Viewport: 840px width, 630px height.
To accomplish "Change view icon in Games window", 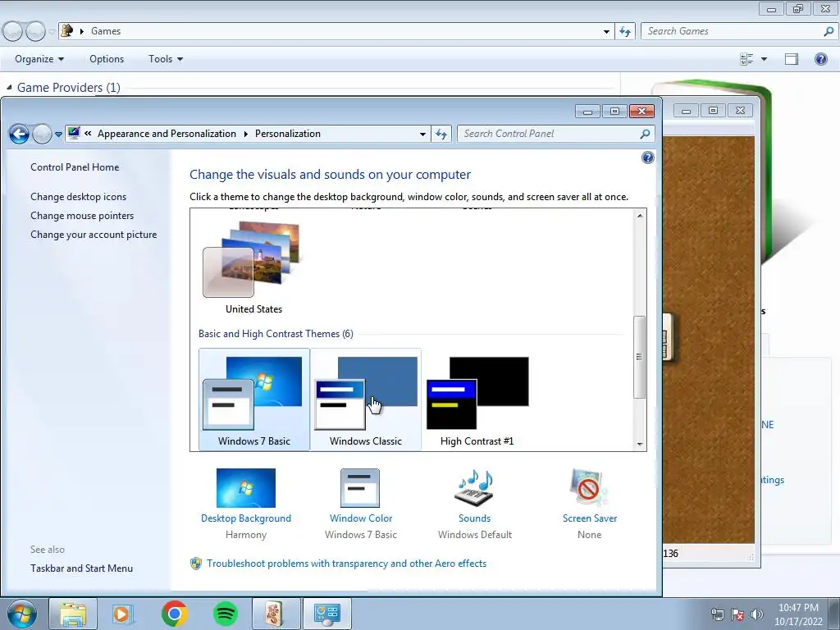I will (746, 59).
